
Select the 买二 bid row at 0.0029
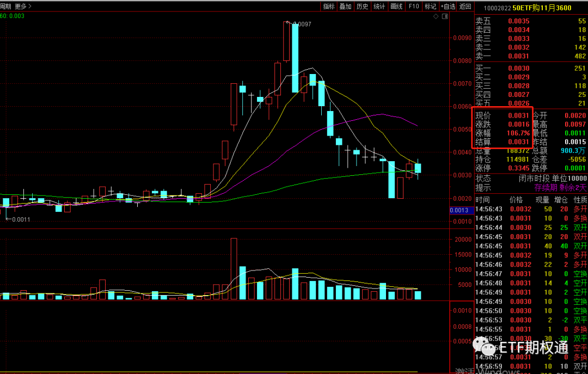coord(531,77)
